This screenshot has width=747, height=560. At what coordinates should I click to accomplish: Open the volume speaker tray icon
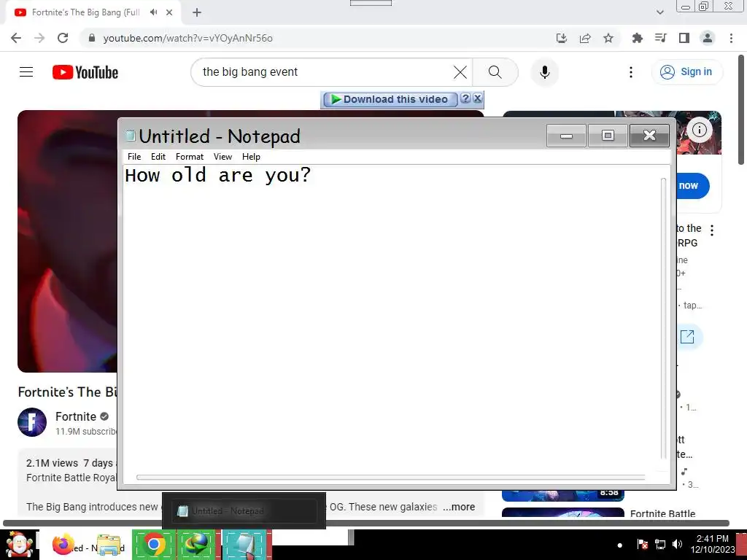coord(677,544)
